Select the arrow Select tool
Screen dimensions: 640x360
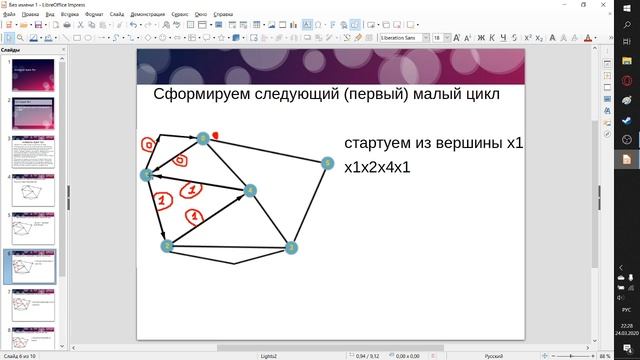9,38
